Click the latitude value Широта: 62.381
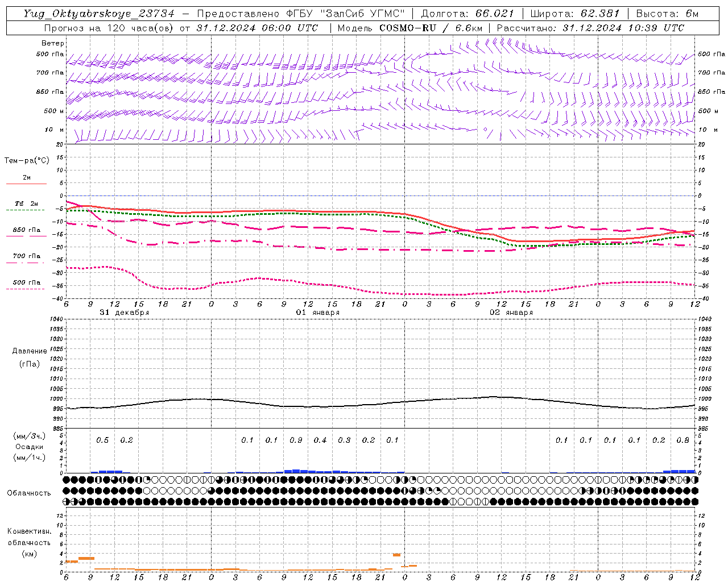The height and width of the screenshot is (582, 728). pyautogui.click(x=574, y=14)
